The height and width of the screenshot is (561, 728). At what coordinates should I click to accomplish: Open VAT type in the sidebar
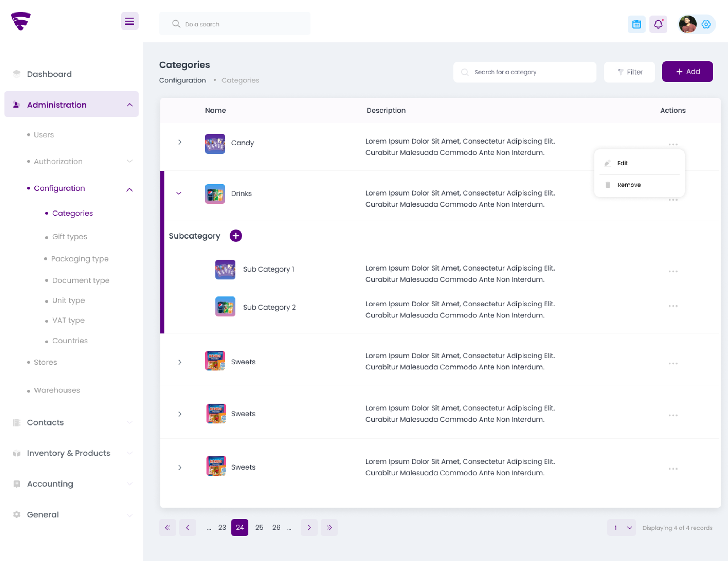tap(68, 320)
